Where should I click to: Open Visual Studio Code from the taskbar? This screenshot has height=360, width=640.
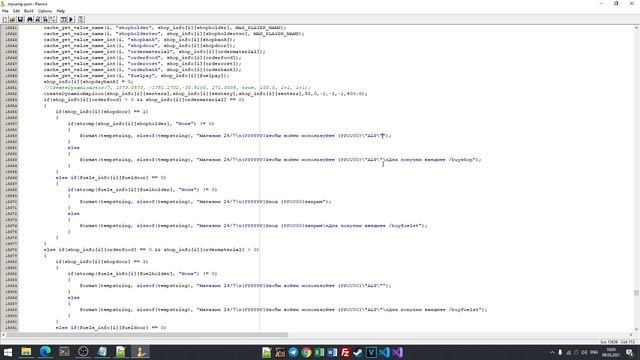(x=384, y=352)
